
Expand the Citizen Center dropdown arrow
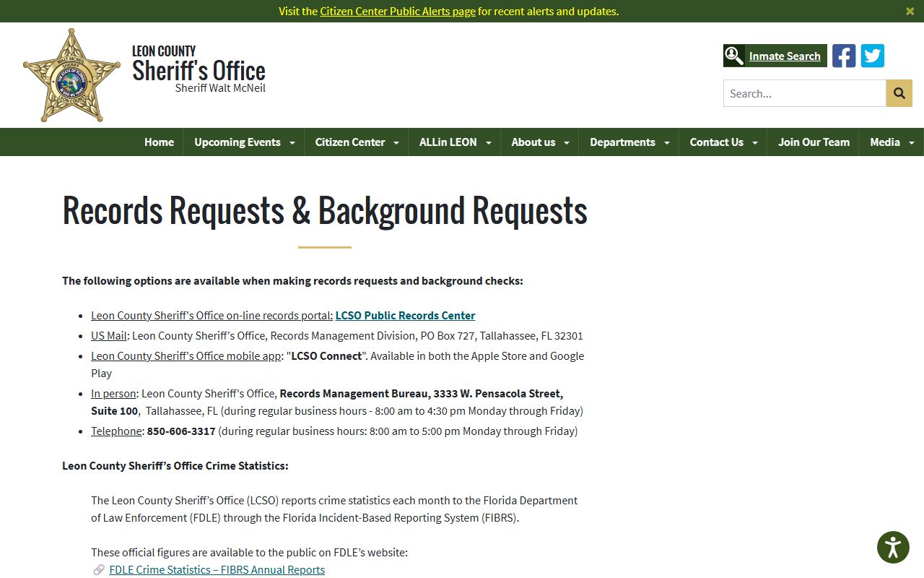396,143
